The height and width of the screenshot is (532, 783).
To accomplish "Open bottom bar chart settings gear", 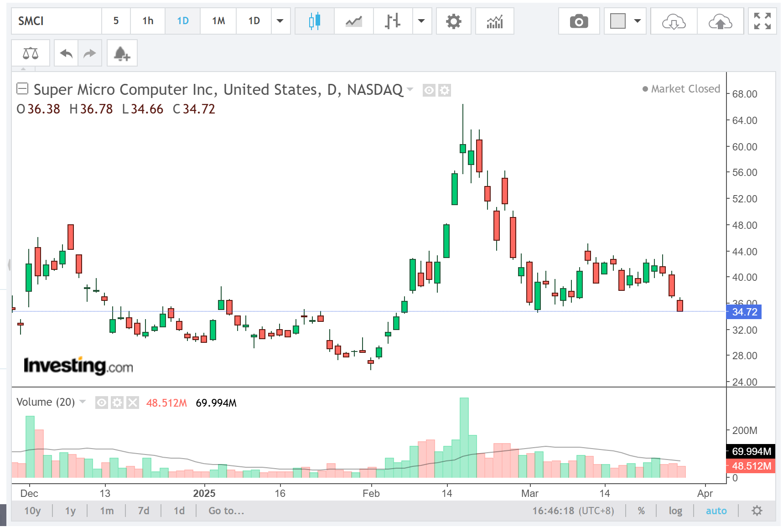I will tap(757, 511).
